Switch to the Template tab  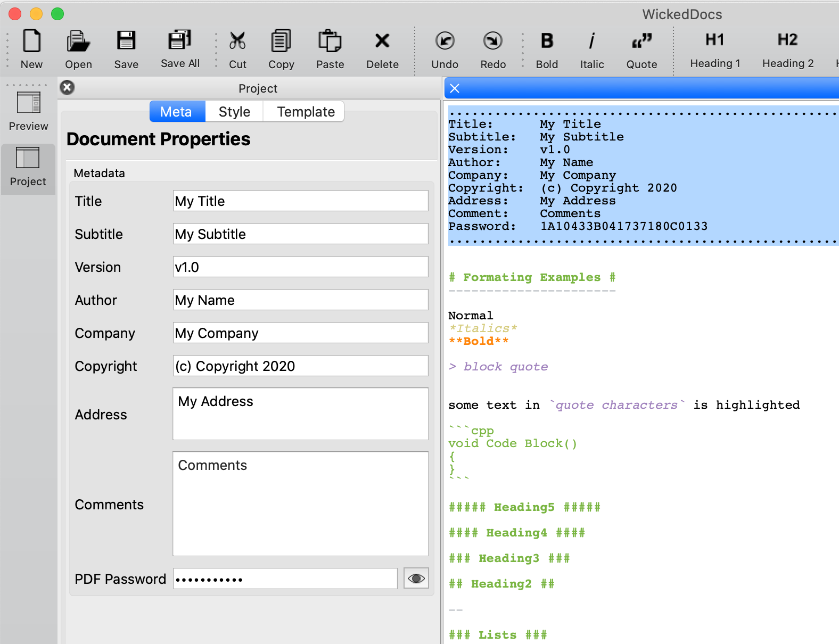tap(306, 112)
